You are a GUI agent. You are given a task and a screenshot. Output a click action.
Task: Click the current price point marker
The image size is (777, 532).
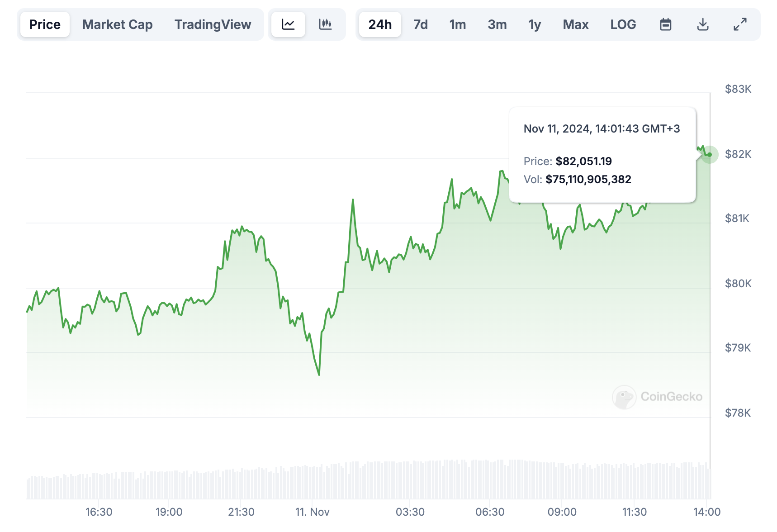[x=710, y=155]
